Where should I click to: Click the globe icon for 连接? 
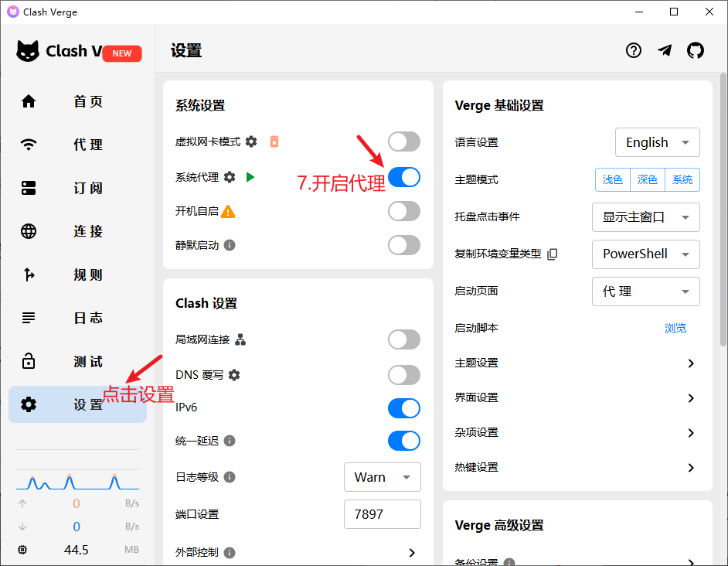point(29,231)
